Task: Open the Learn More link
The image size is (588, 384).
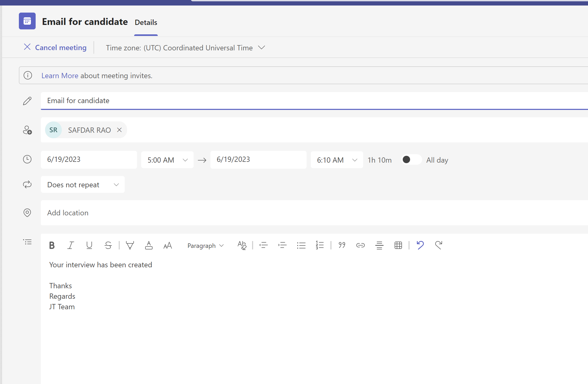Action: pyautogui.click(x=60, y=76)
